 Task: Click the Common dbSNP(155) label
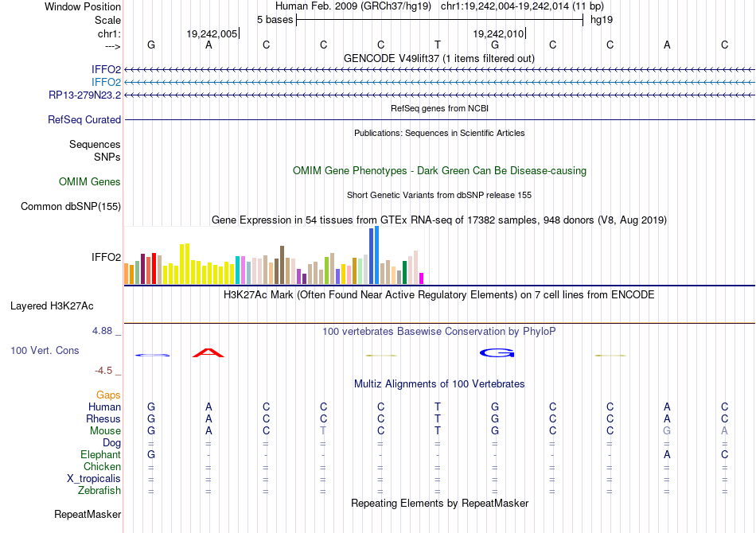point(70,206)
